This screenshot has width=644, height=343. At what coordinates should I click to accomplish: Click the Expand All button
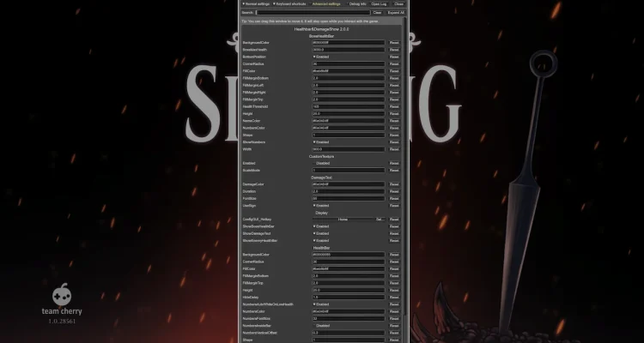coord(396,13)
